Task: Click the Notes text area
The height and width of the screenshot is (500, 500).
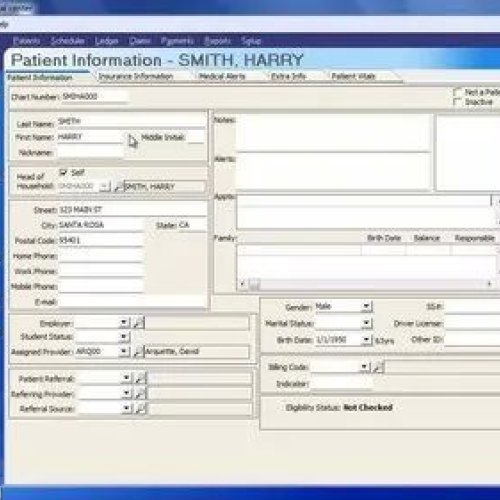Action: [x=333, y=133]
